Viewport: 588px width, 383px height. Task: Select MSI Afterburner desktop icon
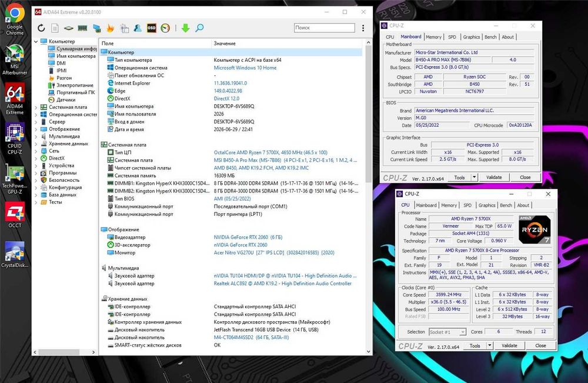point(15,59)
